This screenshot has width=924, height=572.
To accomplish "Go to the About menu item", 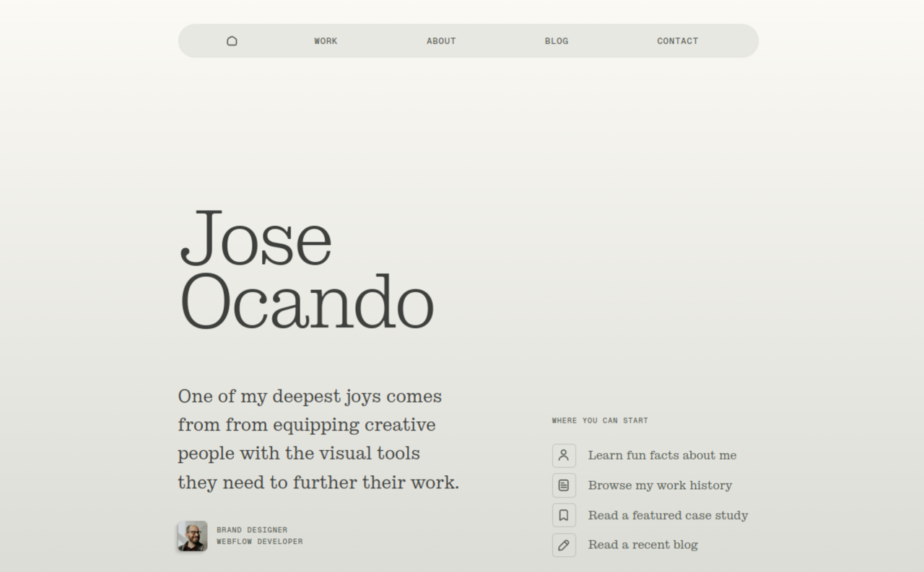I will (x=441, y=41).
